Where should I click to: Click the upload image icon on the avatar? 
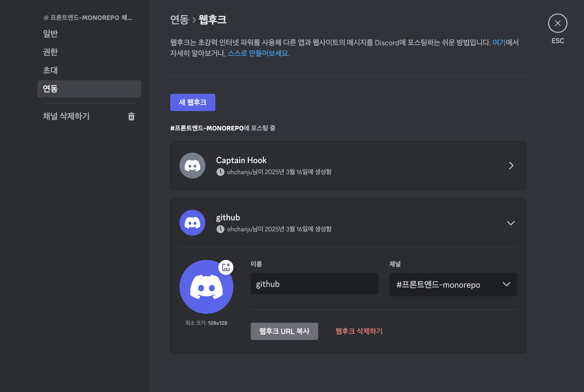[x=226, y=267]
